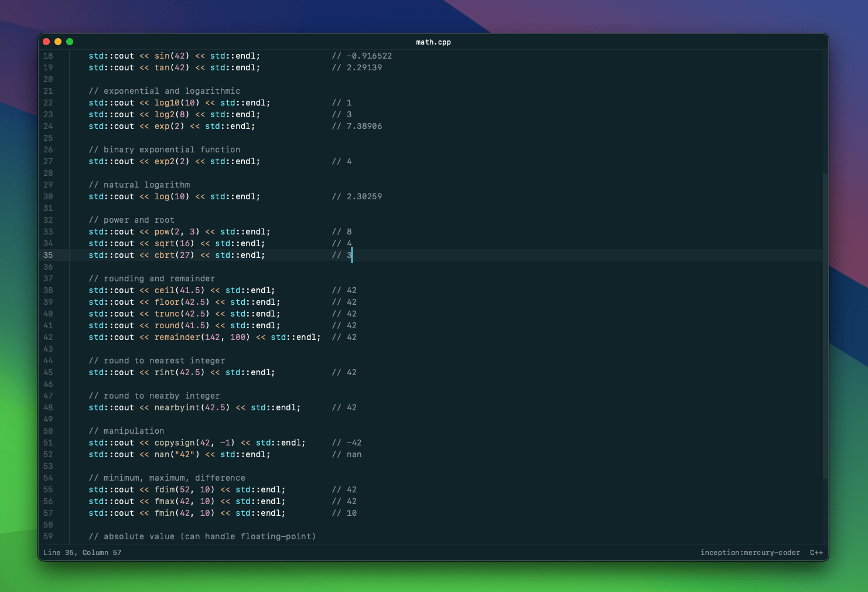The image size is (868, 592).
Task: Click the math.cpp title in the title bar
Action: (x=433, y=42)
